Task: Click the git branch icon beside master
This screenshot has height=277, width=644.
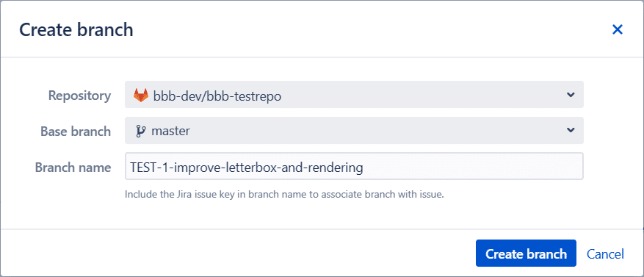Action: point(141,131)
